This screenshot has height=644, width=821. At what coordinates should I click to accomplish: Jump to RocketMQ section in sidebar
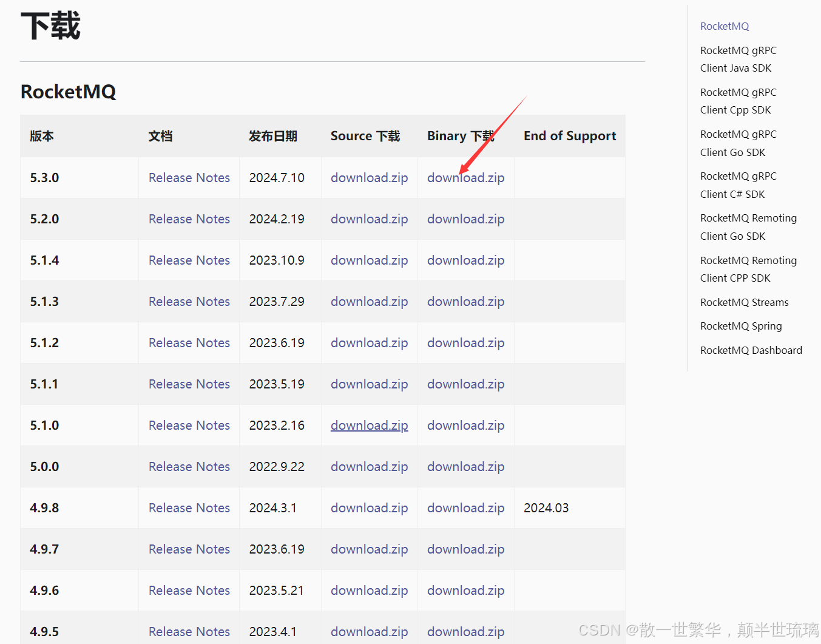(725, 26)
